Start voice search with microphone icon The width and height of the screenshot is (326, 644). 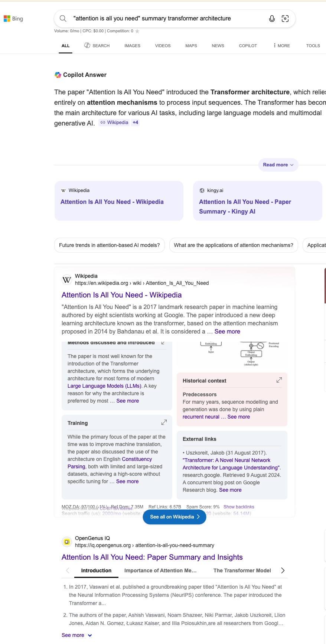[272, 19]
